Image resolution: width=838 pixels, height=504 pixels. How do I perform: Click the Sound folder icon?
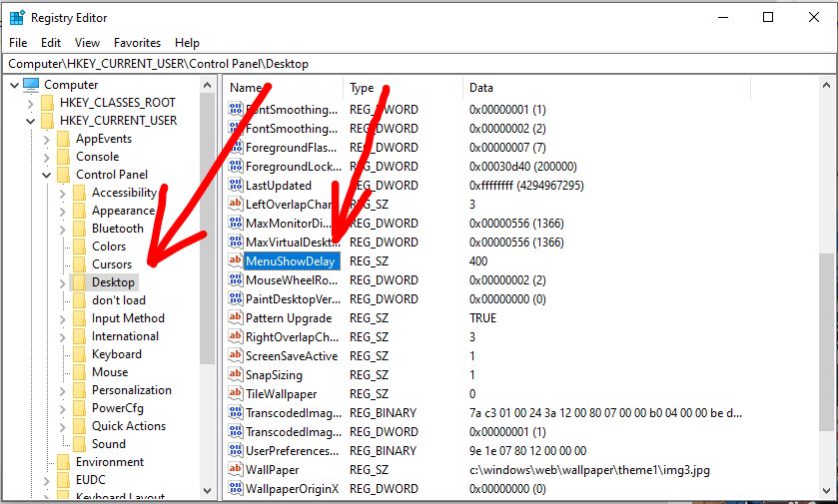[x=79, y=444]
